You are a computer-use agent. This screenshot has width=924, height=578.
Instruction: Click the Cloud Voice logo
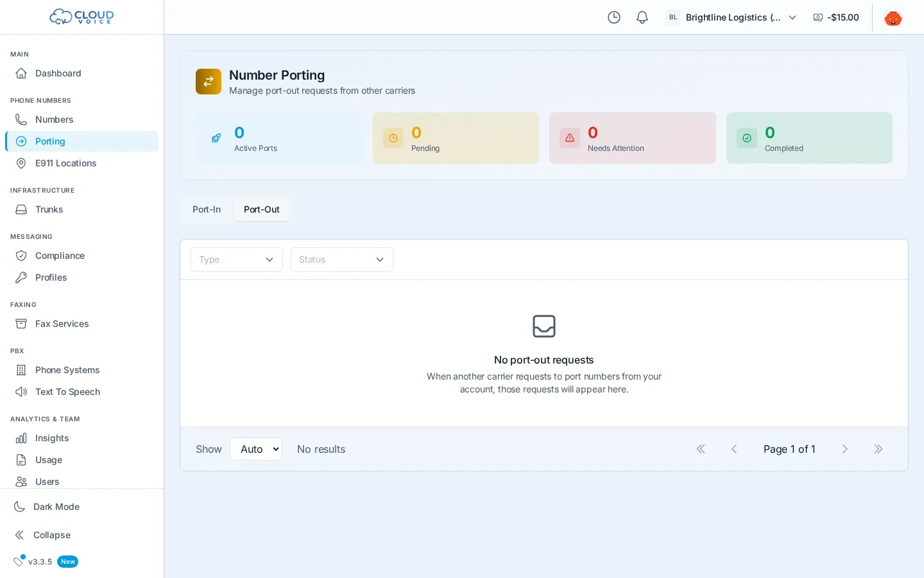(81, 17)
